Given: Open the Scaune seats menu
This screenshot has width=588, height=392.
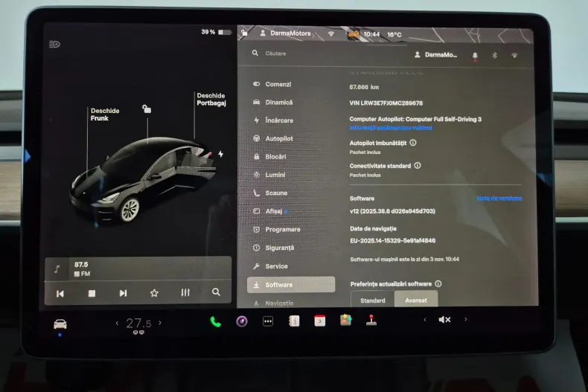Looking at the screenshot, I should pyautogui.click(x=271, y=193).
